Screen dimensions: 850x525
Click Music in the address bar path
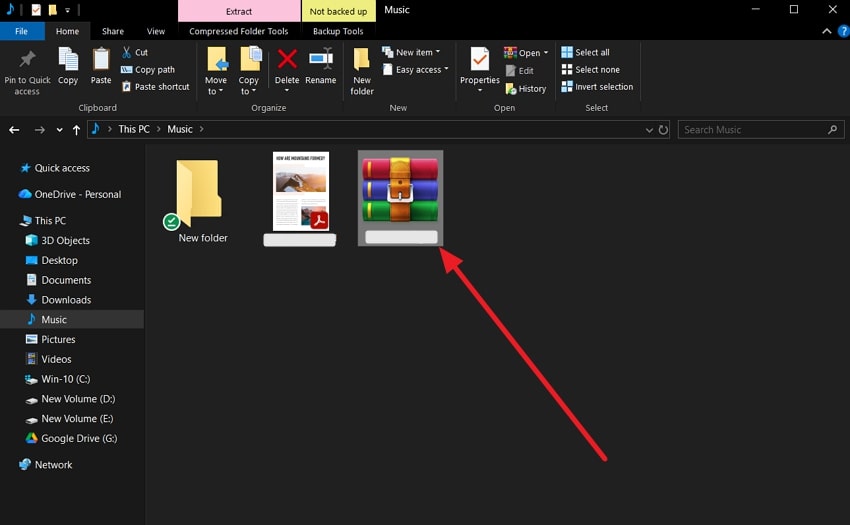pos(179,129)
